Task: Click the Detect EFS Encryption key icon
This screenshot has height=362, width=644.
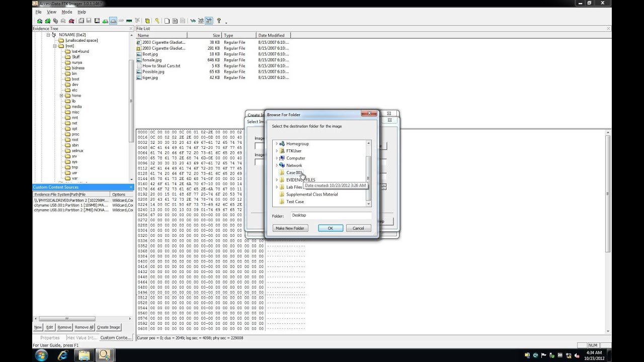Action: pos(157,21)
